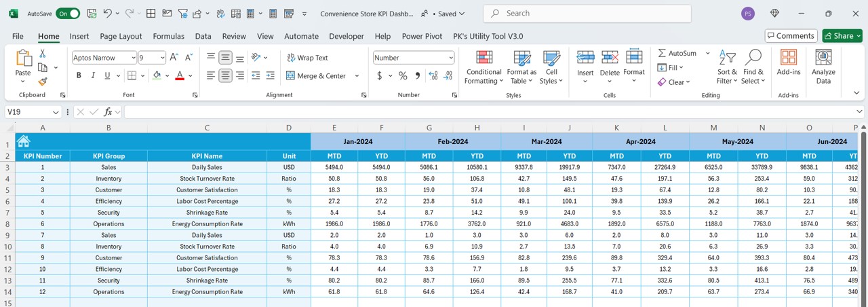Toggle Wrap Text

tap(307, 58)
